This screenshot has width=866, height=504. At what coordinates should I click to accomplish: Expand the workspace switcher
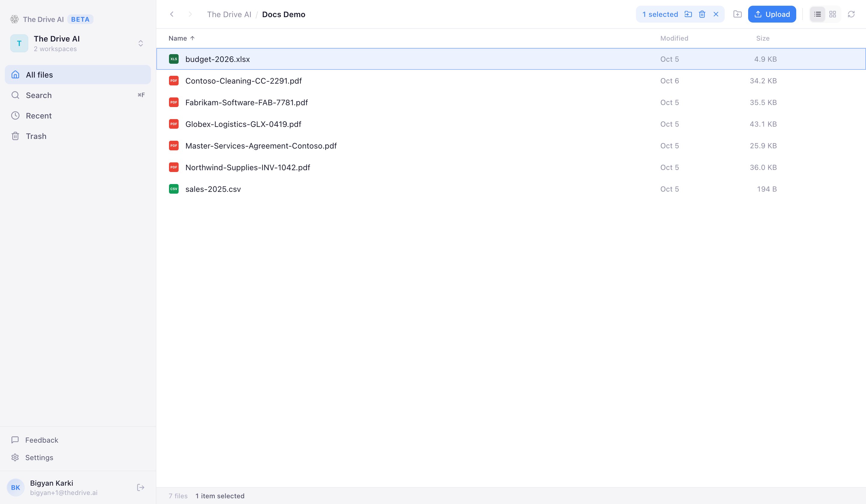point(140,43)
